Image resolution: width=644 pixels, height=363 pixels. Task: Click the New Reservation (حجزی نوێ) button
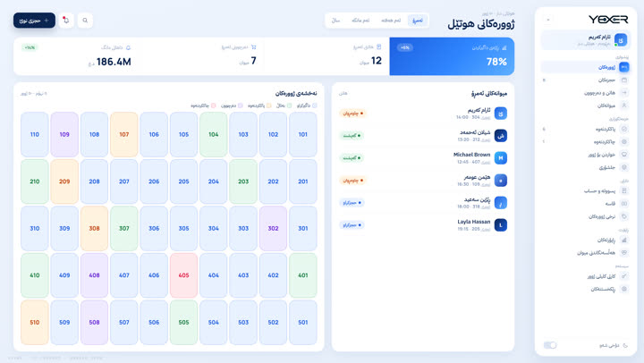click(34, 21)
